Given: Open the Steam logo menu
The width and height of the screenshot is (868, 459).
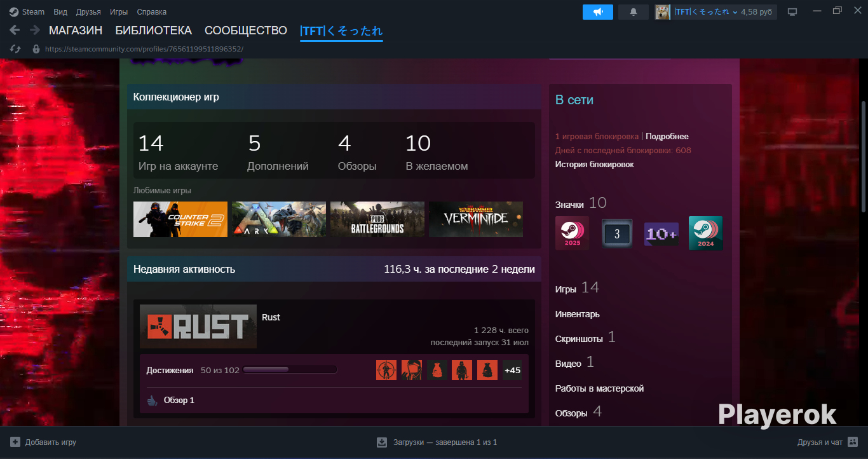Looking at the screenshot, I should pos(27,12).
